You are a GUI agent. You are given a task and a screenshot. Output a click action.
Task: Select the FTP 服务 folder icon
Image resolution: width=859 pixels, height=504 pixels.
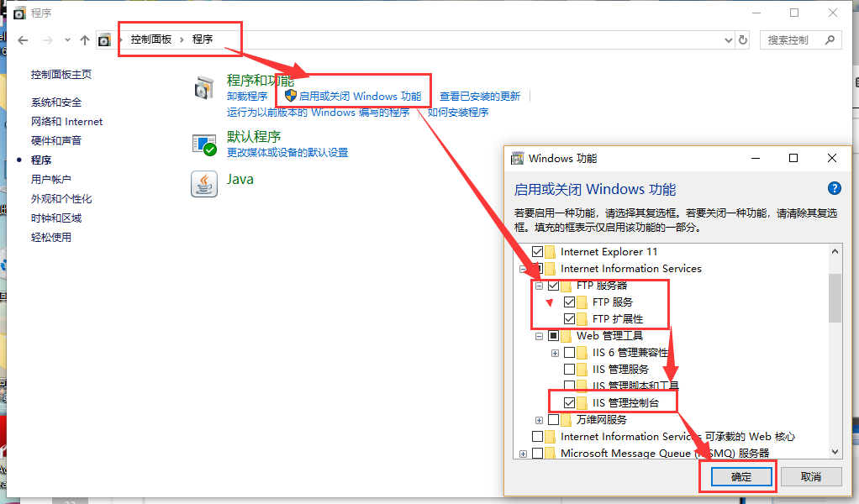point(582,302)
